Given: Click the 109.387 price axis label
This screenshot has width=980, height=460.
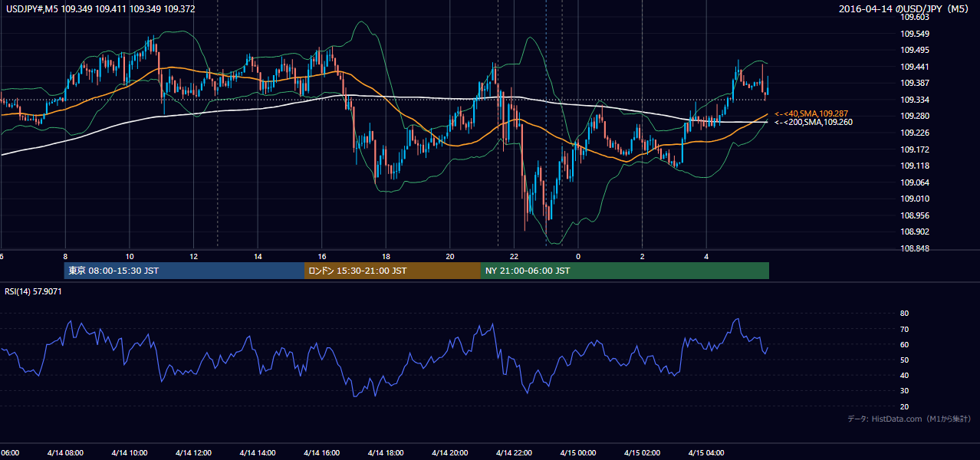Looking at the screenshot, I should 915,83.
